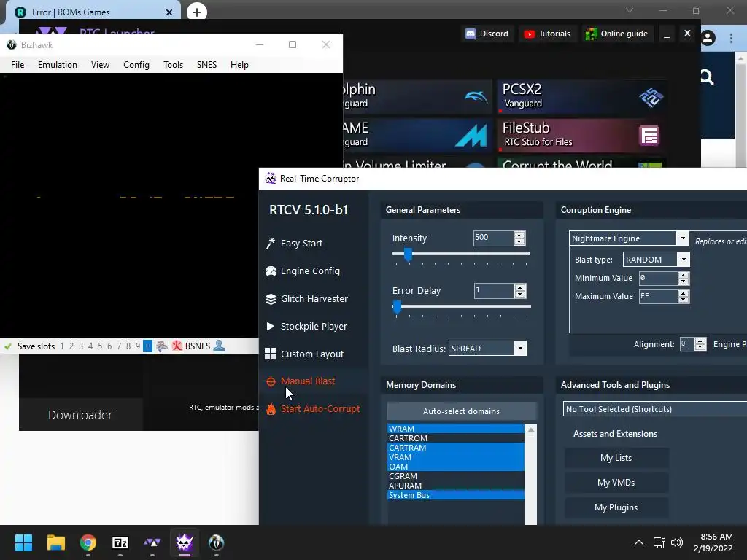Viewport: 747px width, 560px height.
Task: Click the Intensity input field showing 500
Action: point(494,238)
